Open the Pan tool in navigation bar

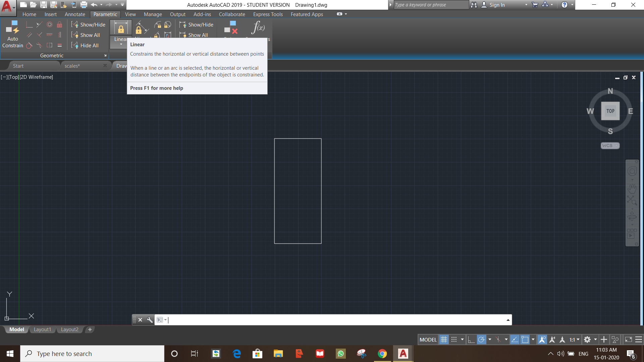click(632, 188)
